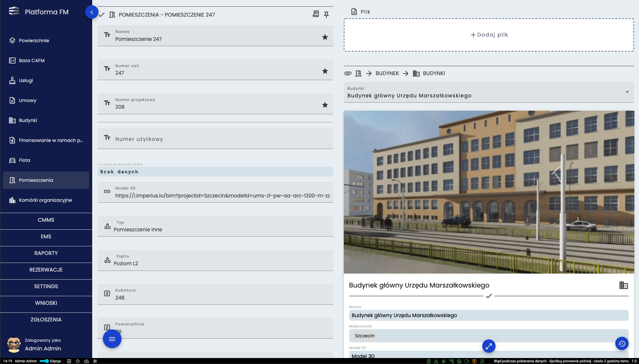Click into the Kubatura field showing 248
Image resolution: width=639 pixels, height=364 pixels.
click(x=215, y=294)
